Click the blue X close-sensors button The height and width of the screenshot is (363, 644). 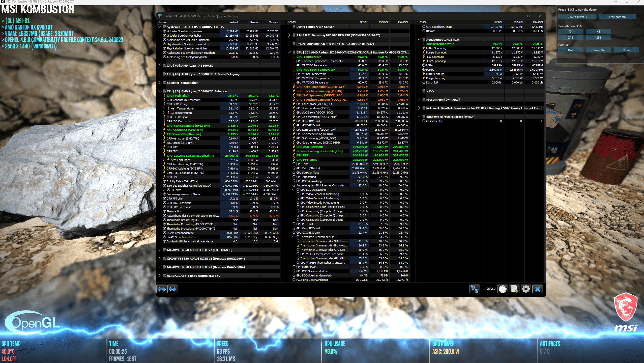[x=537, y=289]
